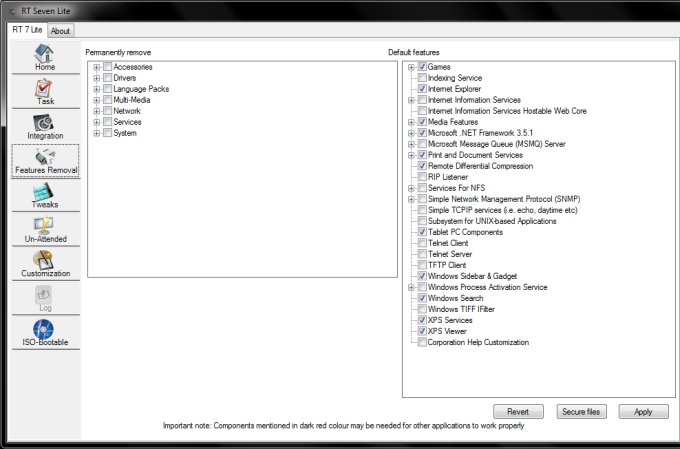Image resolution: width=680 pixels, height=449 pixels.
Task: Open the Integration sidebar icon
Action: coord(45,123)
